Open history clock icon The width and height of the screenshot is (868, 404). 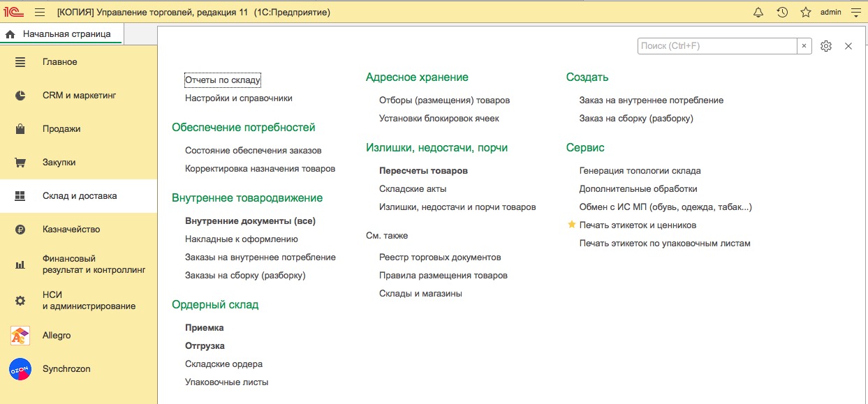(782, 12)
